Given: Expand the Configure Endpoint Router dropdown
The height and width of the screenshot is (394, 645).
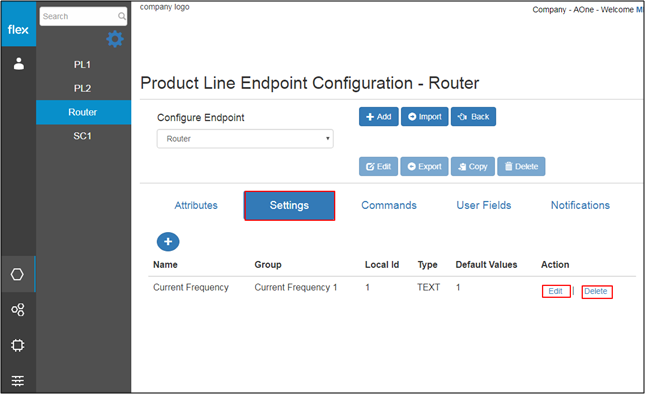Looking at the screenshot, I should point(245,139).
